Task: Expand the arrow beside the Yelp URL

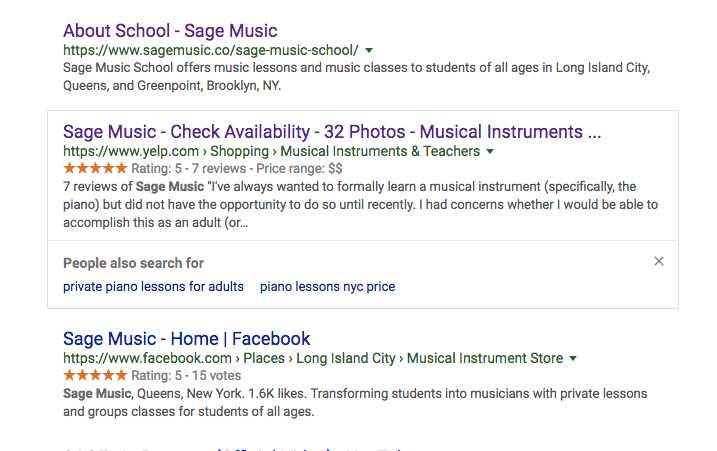Action: pos(490,152)
